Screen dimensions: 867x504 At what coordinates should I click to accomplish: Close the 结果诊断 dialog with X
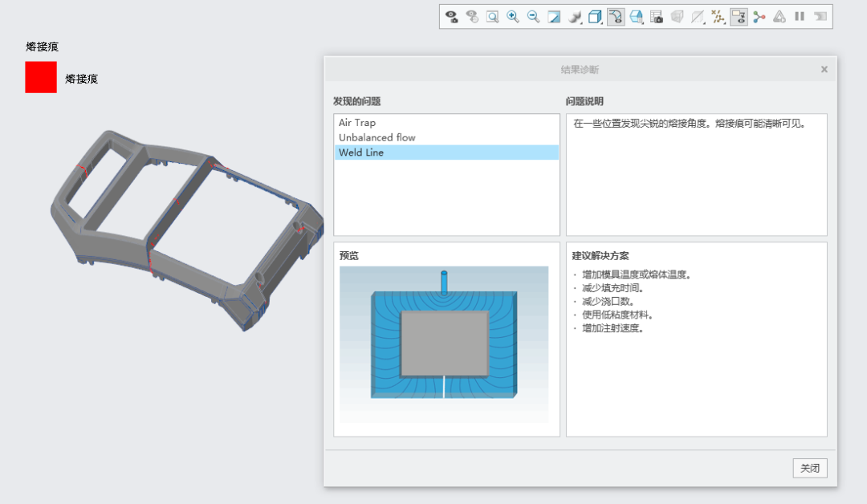tap(824, 69)
